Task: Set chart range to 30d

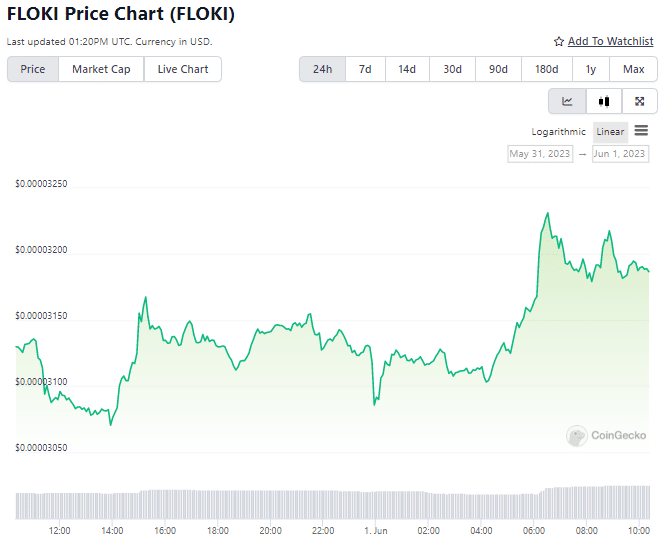Action: pyautogui.click(x=452, y=69)
